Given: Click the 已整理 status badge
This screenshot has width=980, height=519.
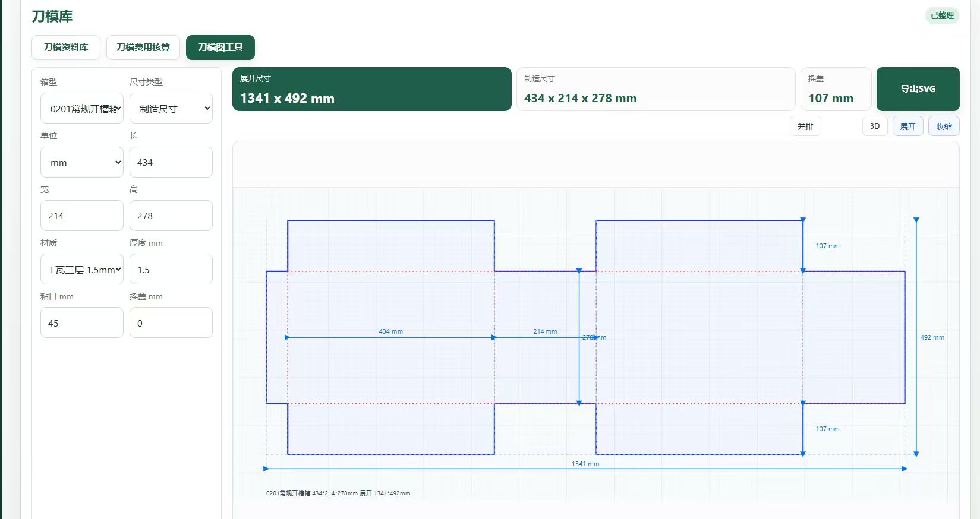Looking at the screenshot, I should coord(942,15).
